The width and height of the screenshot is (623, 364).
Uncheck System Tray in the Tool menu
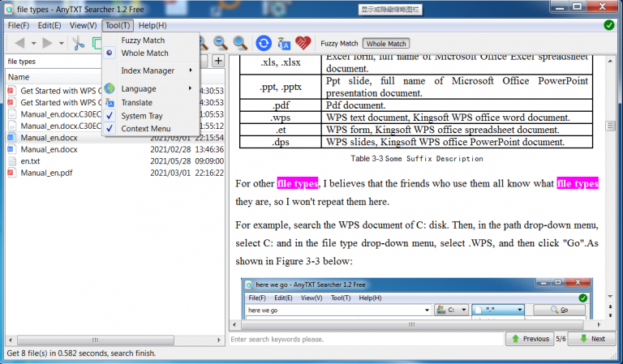coord(142,116)
